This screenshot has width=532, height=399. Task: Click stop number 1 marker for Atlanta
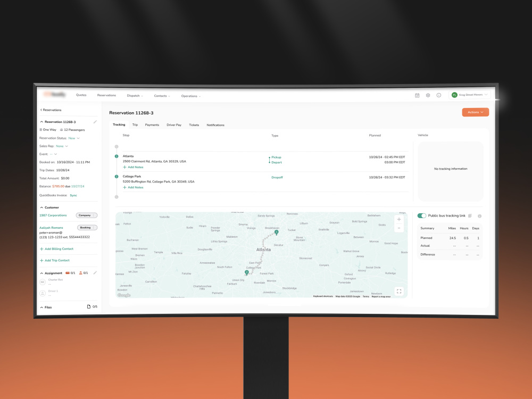click(117, 156)
